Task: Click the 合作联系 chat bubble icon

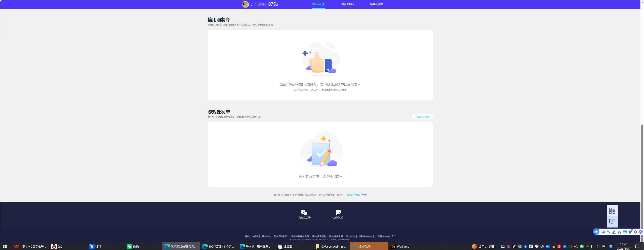Action: (x=338, y=212)
